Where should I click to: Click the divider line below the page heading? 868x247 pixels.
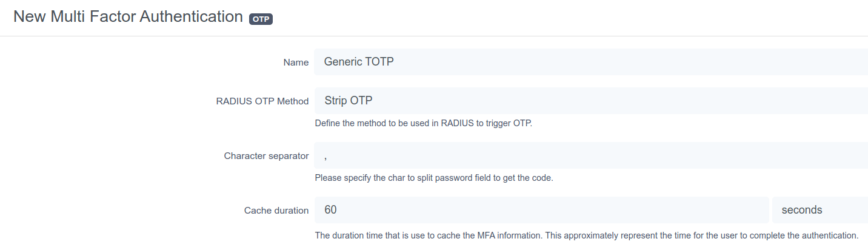434,36
